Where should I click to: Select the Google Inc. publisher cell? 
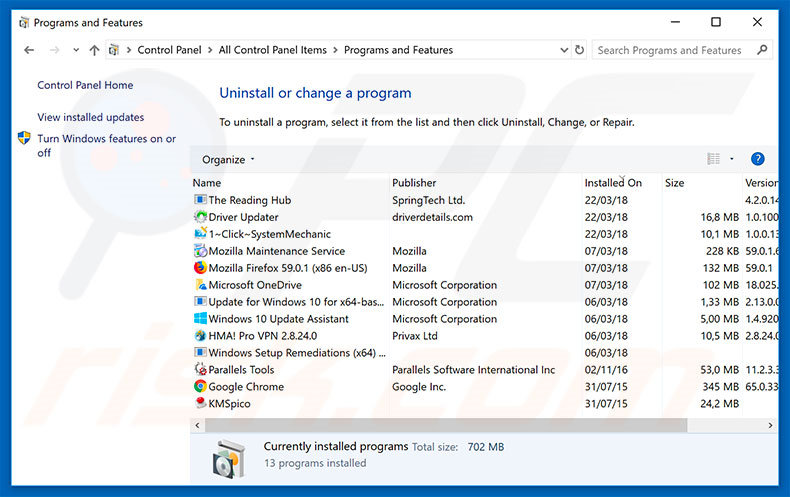click(x=419, y=387)
